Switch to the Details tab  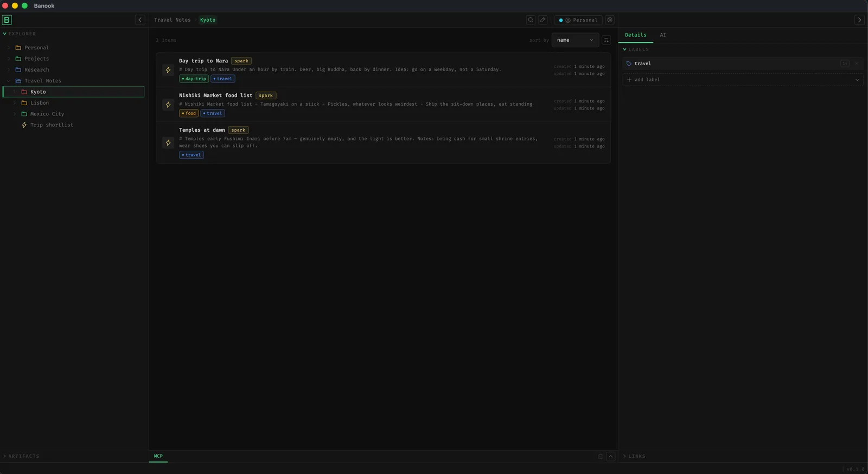coord(636,35)
